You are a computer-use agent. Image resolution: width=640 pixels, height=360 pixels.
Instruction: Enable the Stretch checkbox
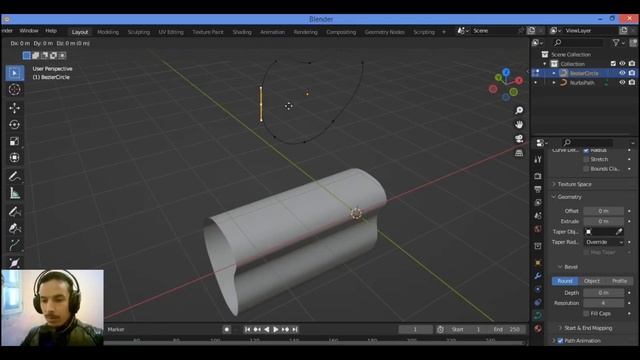[587, 159]
